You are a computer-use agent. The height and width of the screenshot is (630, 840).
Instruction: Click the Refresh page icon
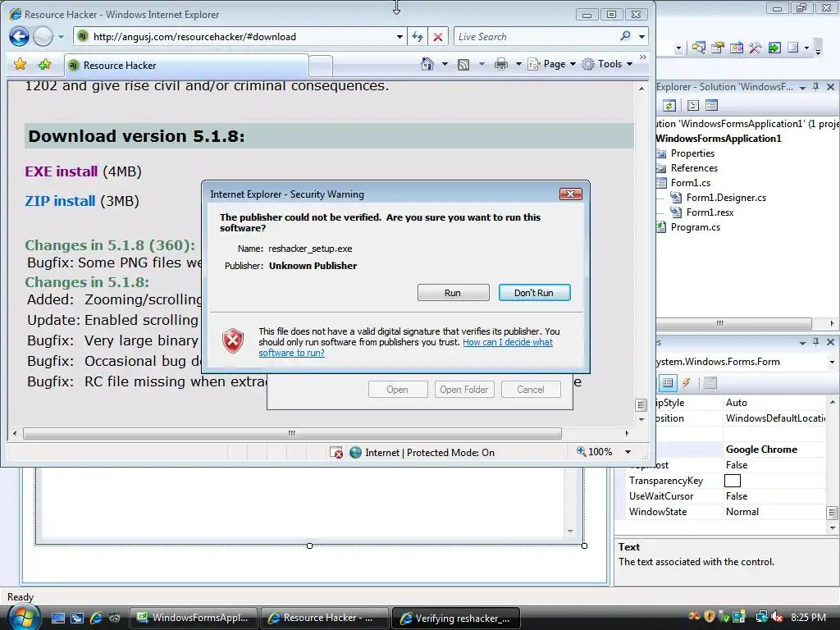(418, 37)
